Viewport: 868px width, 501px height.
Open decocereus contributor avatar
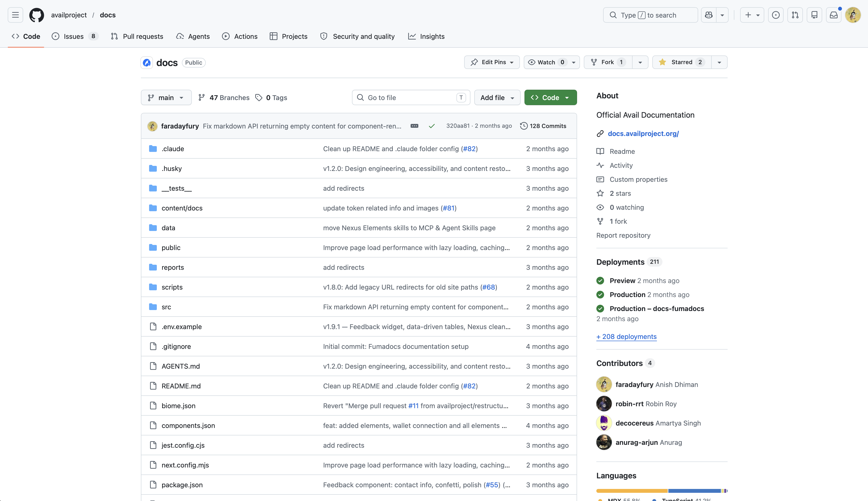(x=604, y=423)
